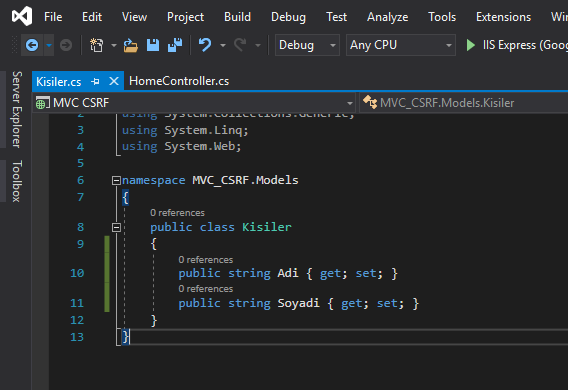Click the Save floppy disk icon

pos(153,45)
